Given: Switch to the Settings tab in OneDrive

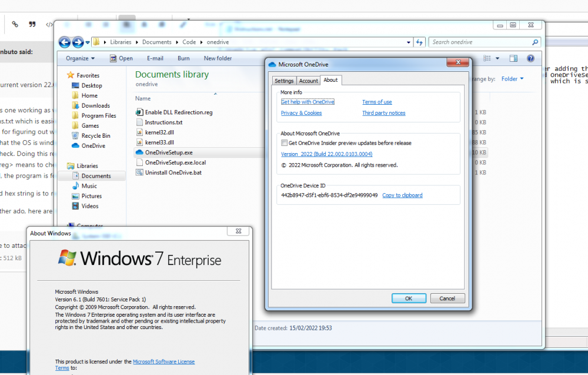Looking at the screenshot, I should click(283, 81).
